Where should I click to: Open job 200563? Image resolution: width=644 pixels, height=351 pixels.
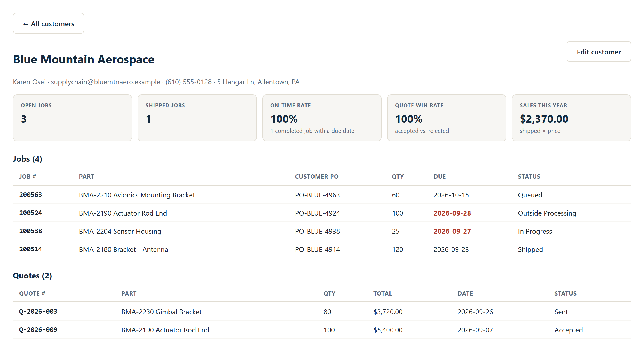(31, 195)
